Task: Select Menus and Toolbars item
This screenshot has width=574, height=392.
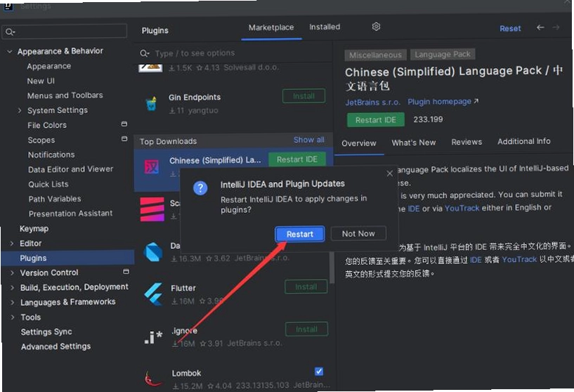Action: (x=65, y=96)
